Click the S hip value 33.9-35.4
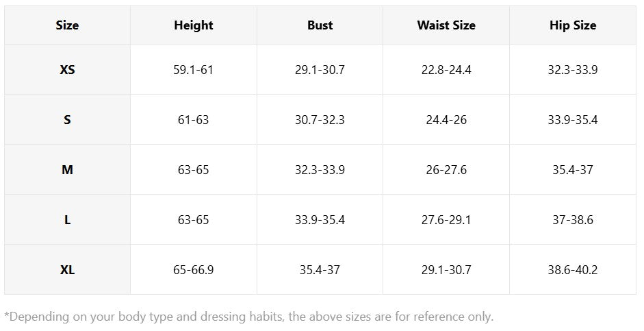644x331 pixels. pyautogui.click(x=573, y=120)
